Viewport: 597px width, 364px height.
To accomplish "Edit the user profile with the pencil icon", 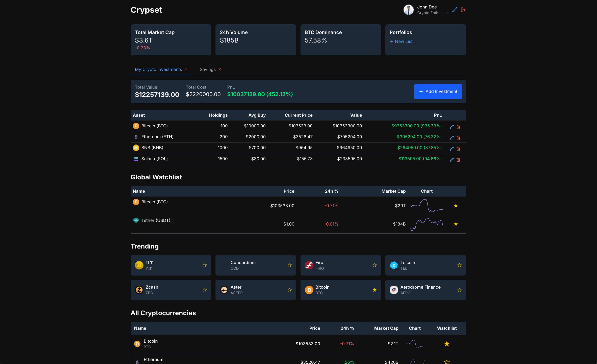I will point(455,10).
